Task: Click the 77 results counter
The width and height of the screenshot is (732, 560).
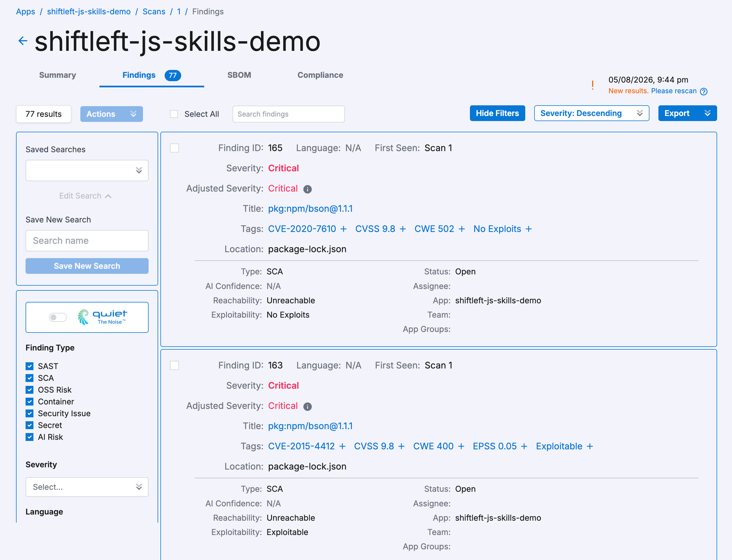Action: coord(44,114)
